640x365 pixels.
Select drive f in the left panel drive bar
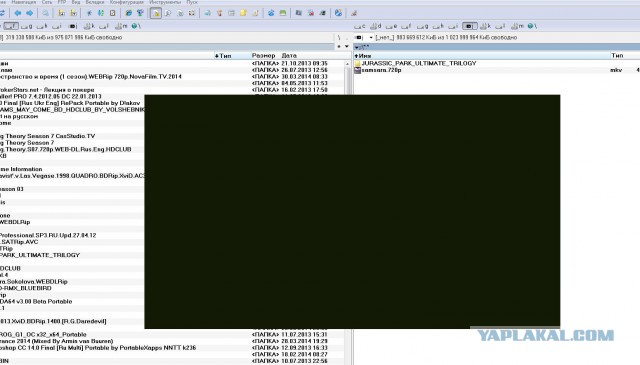(11, 26)
